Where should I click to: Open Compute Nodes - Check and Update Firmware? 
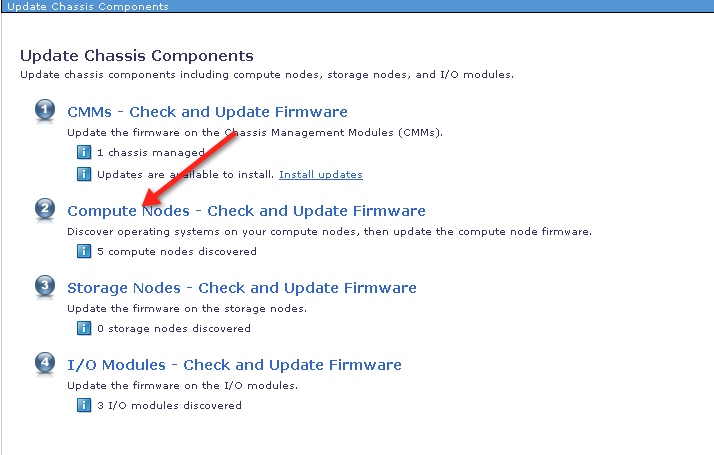(x=246, y=211)
